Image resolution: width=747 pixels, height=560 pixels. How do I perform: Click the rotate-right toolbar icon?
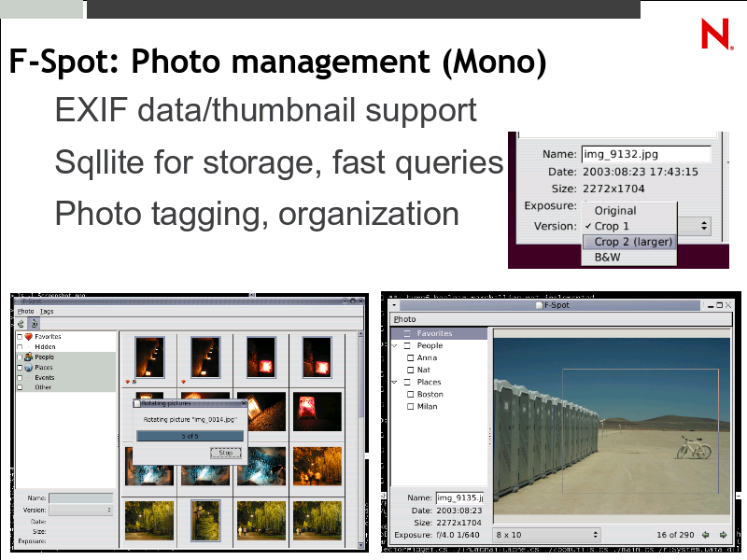point(35,324)
